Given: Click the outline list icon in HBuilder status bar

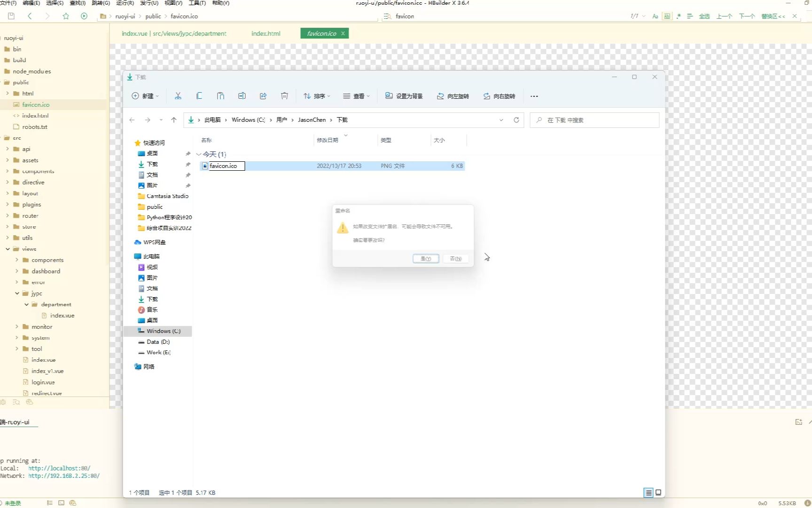Looking at the screenshot, I should (x=50, y=503).
